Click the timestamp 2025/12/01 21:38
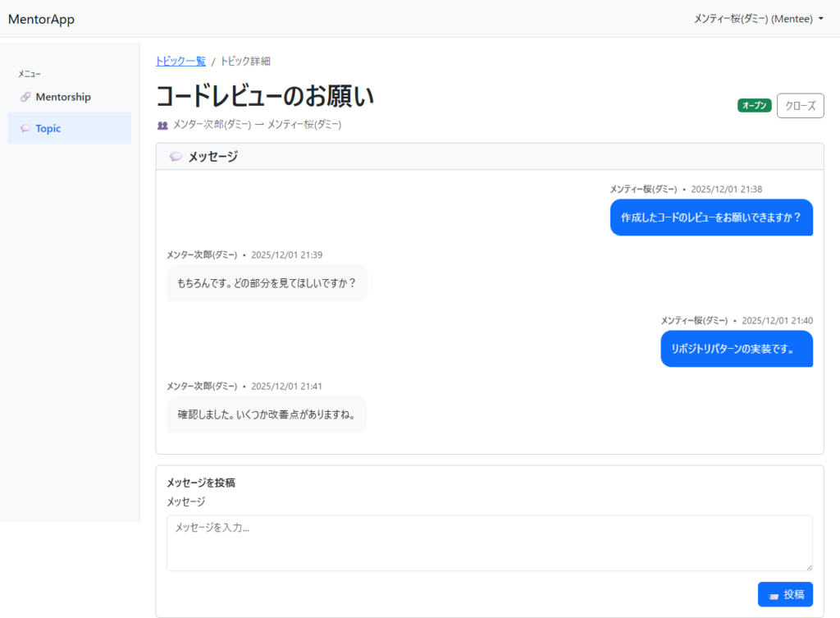 (x=727, y=190)
